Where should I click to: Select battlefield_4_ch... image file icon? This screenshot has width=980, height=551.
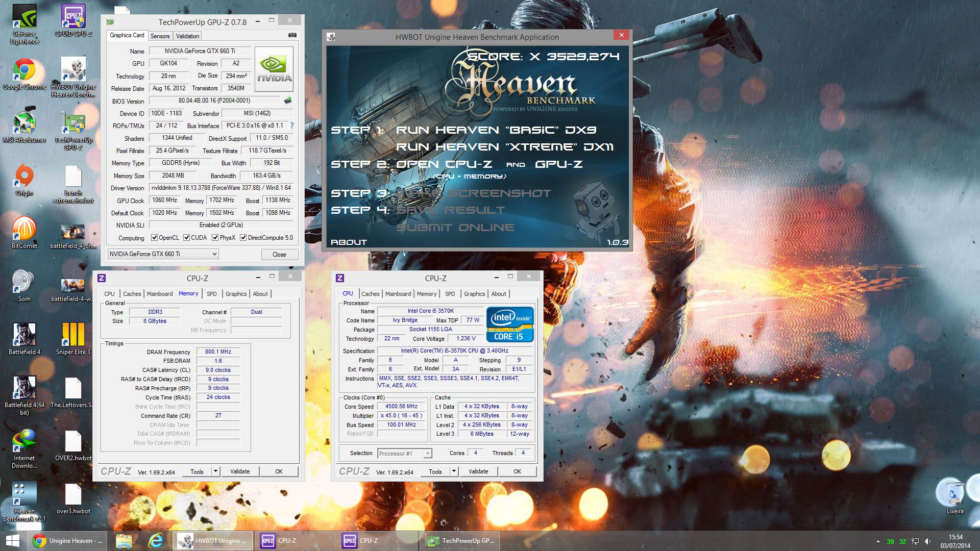(x=73, y=237)
